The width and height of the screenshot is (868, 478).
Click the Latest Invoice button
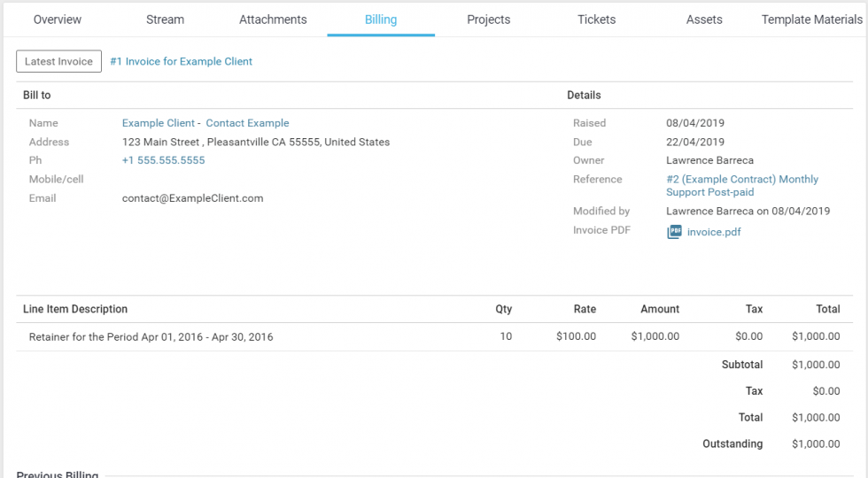58,62
